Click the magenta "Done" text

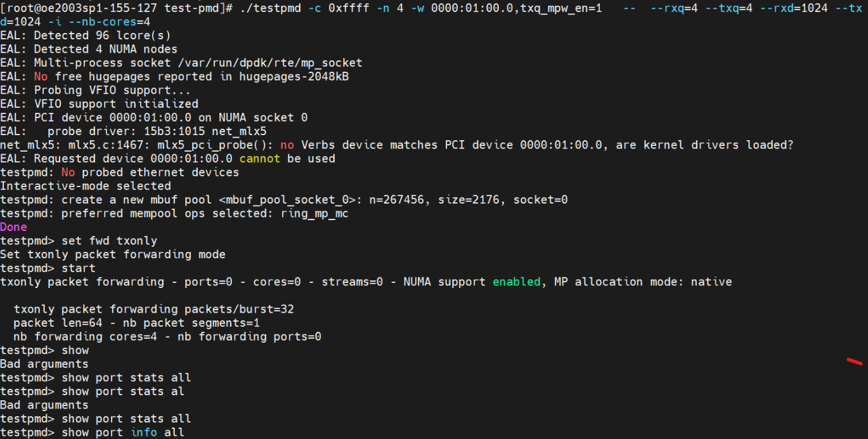click(13, 227)
